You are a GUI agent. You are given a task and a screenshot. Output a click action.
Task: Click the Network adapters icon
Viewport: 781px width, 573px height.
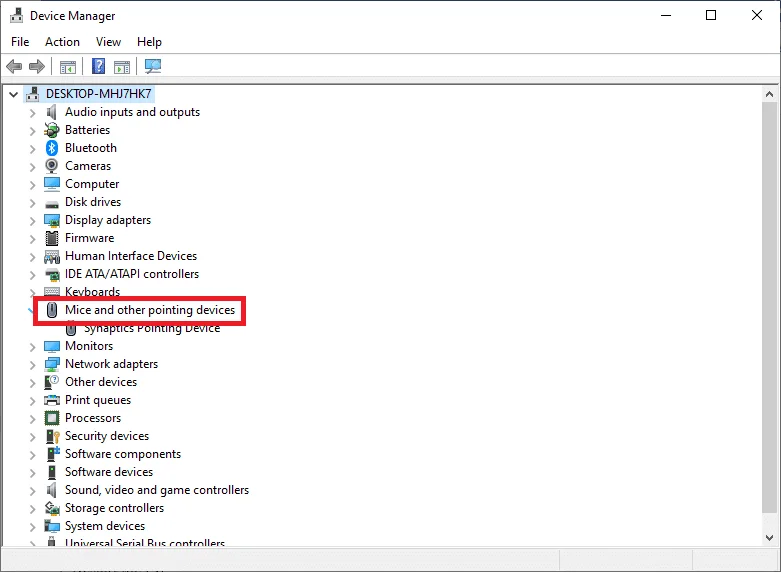[x=52, y=364]
